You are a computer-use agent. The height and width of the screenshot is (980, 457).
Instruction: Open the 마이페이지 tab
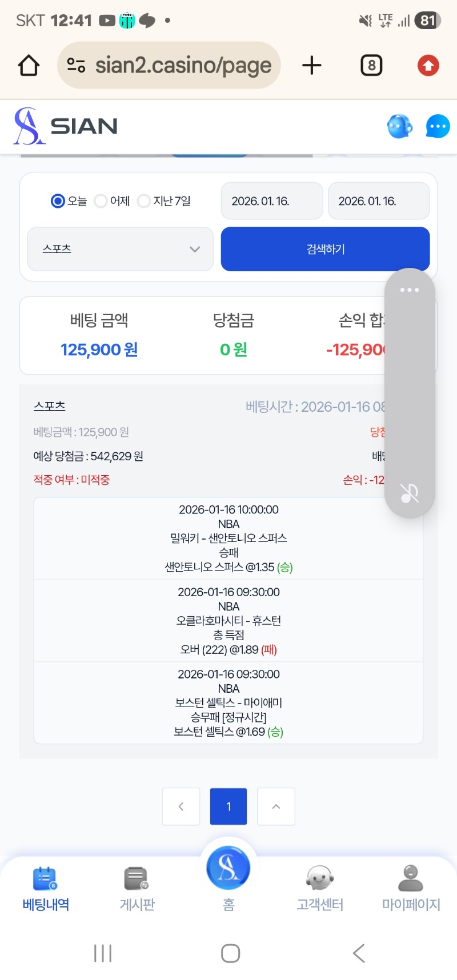point(411,888)
